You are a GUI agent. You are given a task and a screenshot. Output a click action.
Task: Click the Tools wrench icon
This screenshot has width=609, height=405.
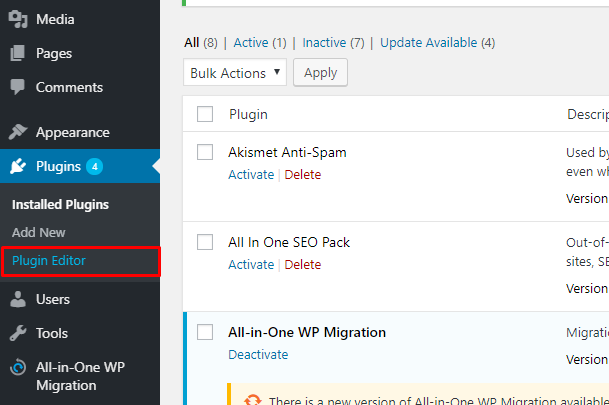tap(18, 333)
